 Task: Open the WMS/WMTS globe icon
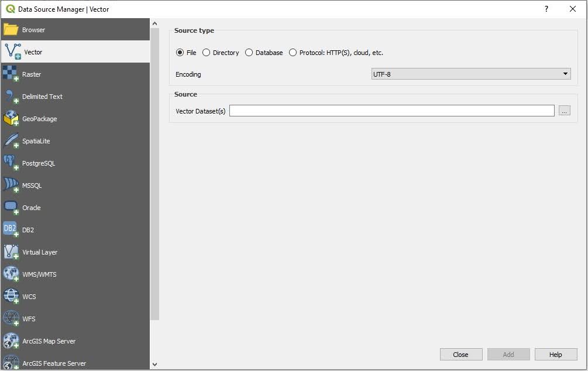[11, 274]
